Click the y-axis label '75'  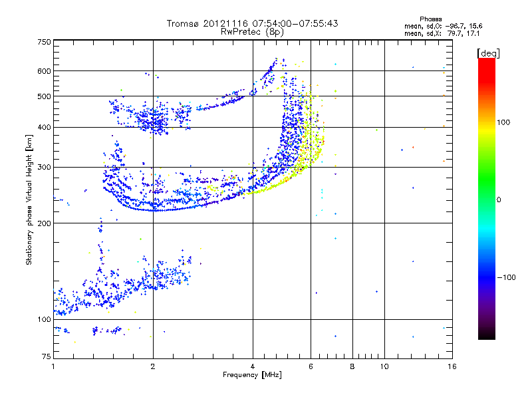47,356
